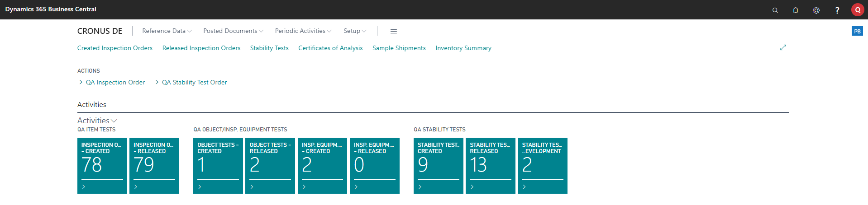868x205 pixels.
Task: Click arrow on Inspection Orders Created tile
Action: point(84,186)
